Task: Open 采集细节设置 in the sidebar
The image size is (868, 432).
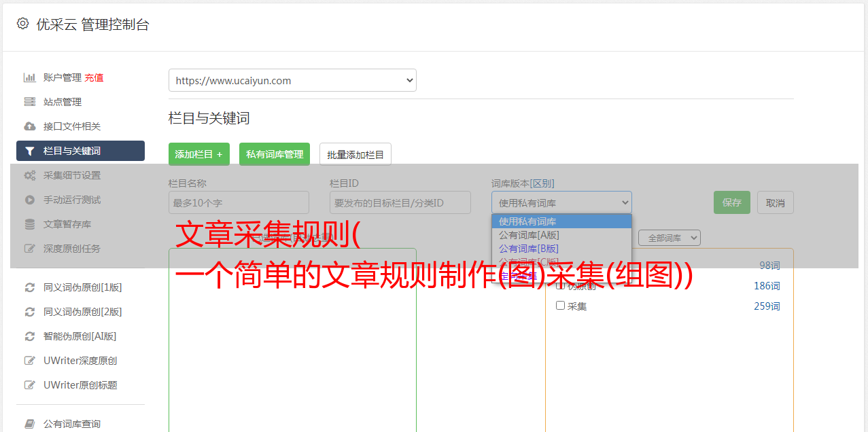Action: pyautogui.click(x=72, y=175)
